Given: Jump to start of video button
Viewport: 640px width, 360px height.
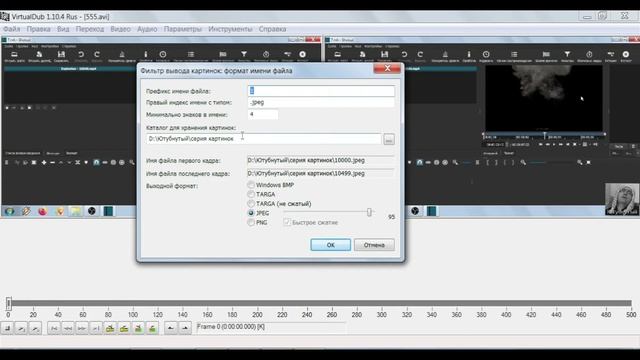Looking at the screenshot, I should point(54,328).
